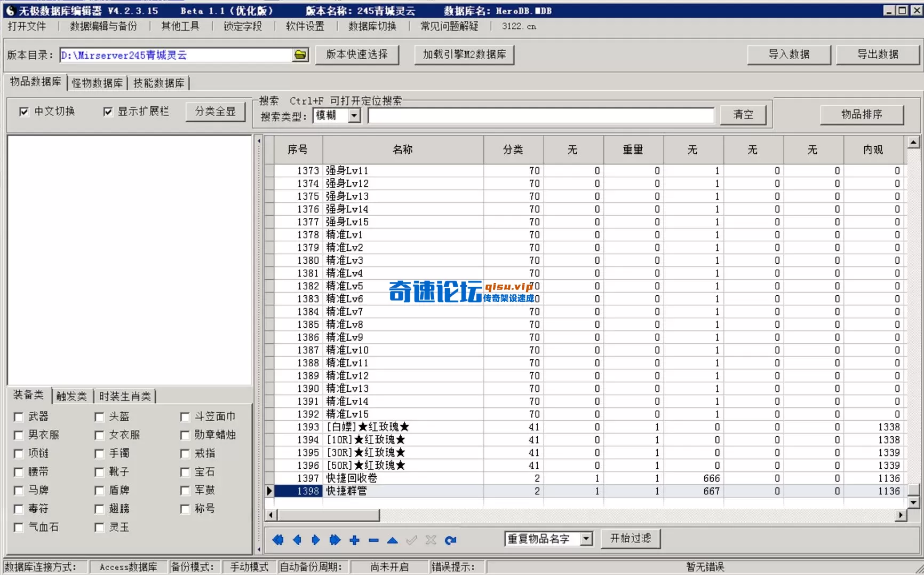This screenshot has height=575, width=924.
Task: Add a new record with the plus icon
Action: (x=354, y=540)
